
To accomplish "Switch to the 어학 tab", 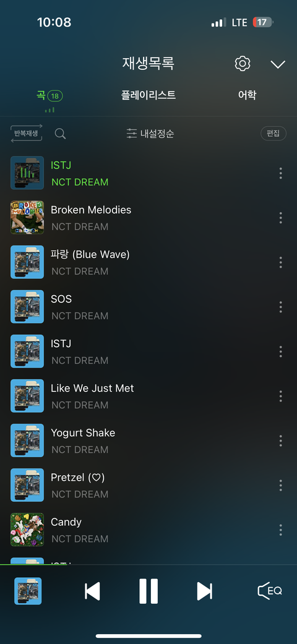I will click(x=247, y=95).
